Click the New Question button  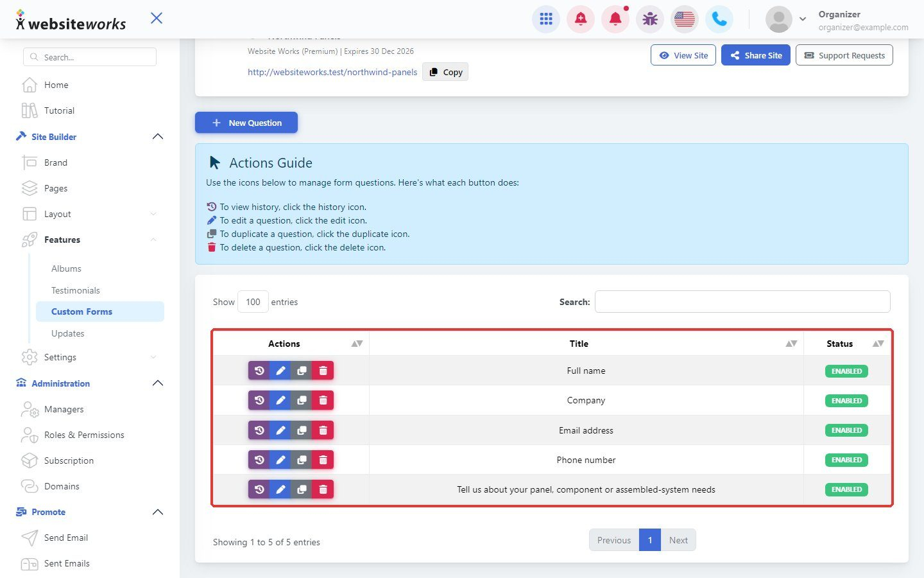(x=246, y=123)
